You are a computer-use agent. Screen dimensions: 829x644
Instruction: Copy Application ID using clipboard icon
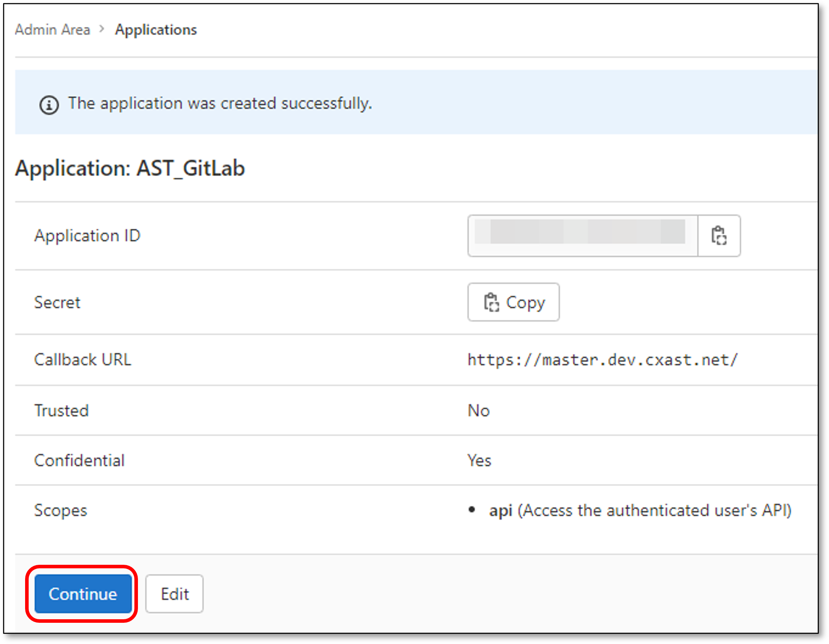[719, 236]
